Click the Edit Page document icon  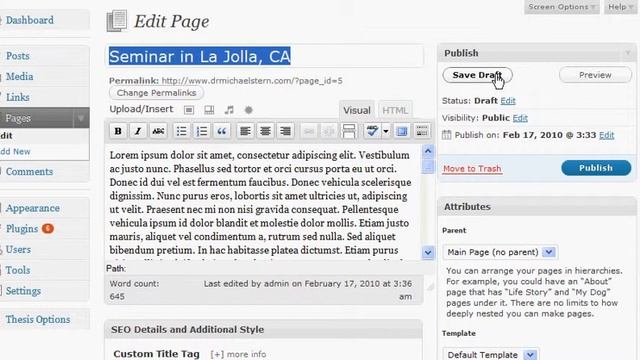[x=117, y=21]
